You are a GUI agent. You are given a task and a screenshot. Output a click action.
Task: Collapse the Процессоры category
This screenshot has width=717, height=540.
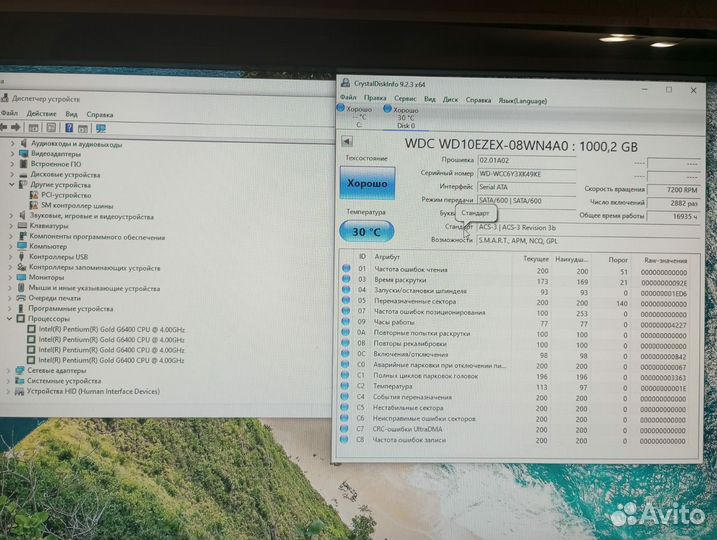pyautogui.click(x=10, y=318)
